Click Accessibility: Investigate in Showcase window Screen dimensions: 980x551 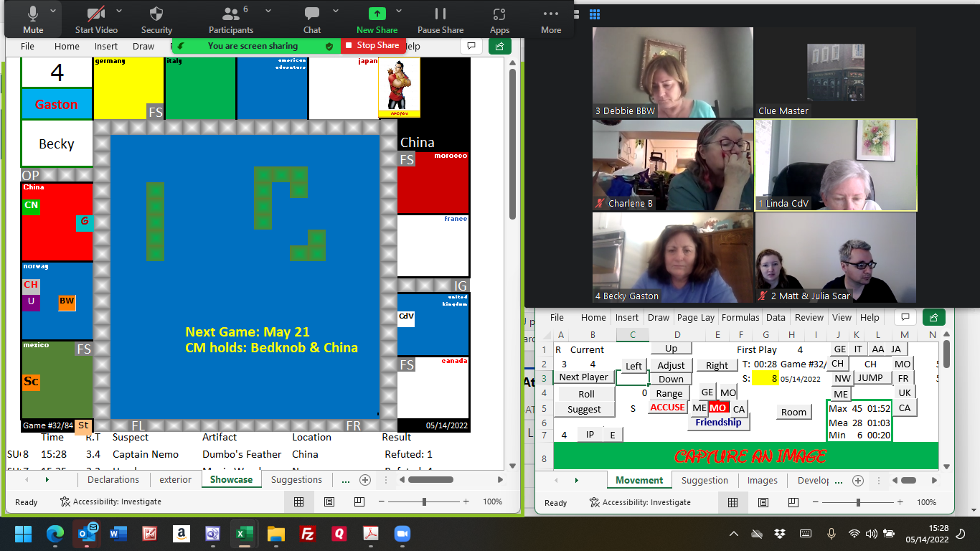click(111, 501)
